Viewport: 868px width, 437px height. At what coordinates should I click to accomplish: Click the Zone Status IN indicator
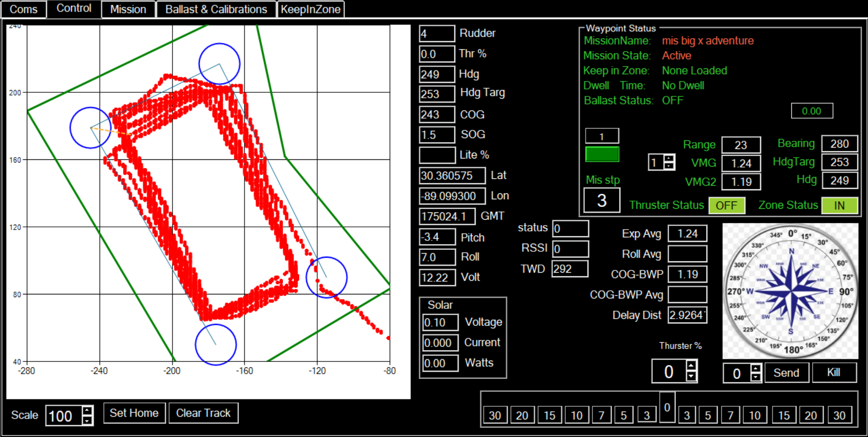839,206
